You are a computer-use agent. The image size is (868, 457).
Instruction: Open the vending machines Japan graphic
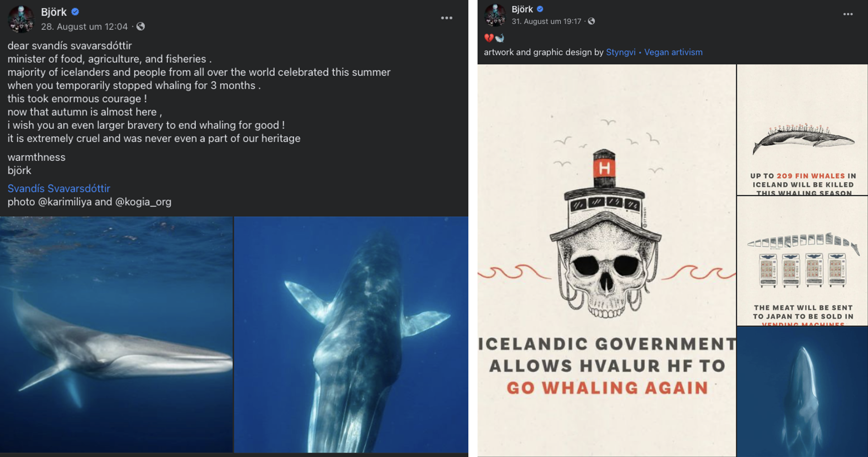[802, 261]
